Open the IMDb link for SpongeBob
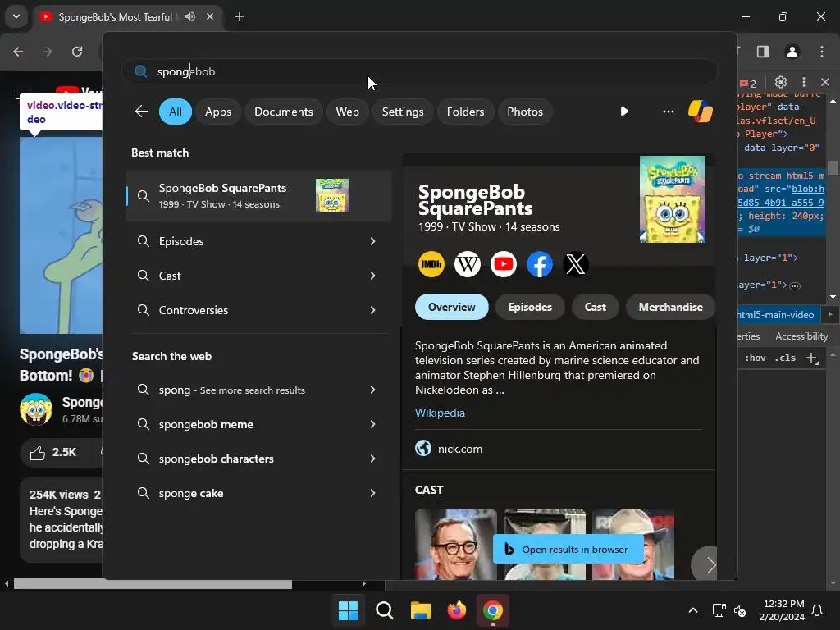This screenshot has width=840, height=630. point(431,264)
